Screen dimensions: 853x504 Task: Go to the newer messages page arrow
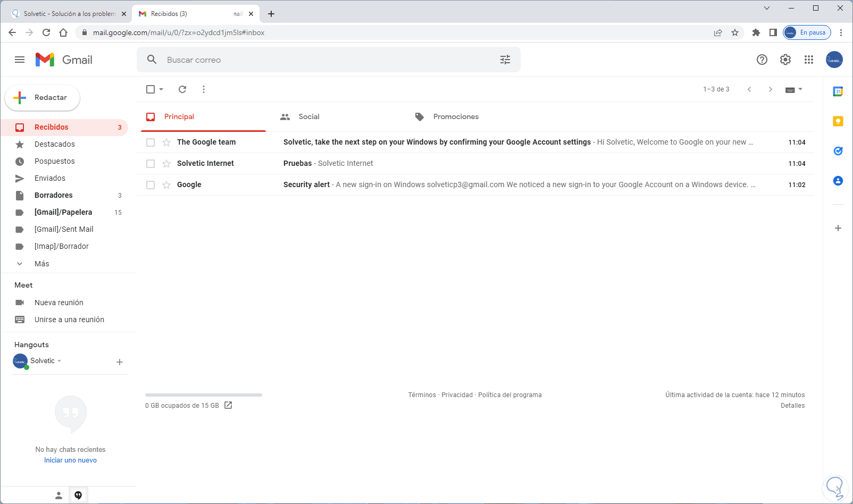749,89
